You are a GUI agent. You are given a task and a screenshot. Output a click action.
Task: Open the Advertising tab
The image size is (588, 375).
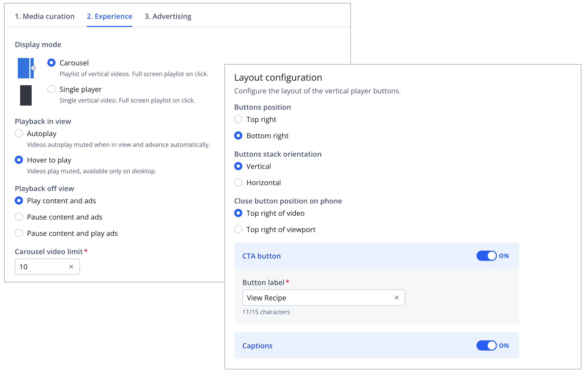(x=168, y=16)
